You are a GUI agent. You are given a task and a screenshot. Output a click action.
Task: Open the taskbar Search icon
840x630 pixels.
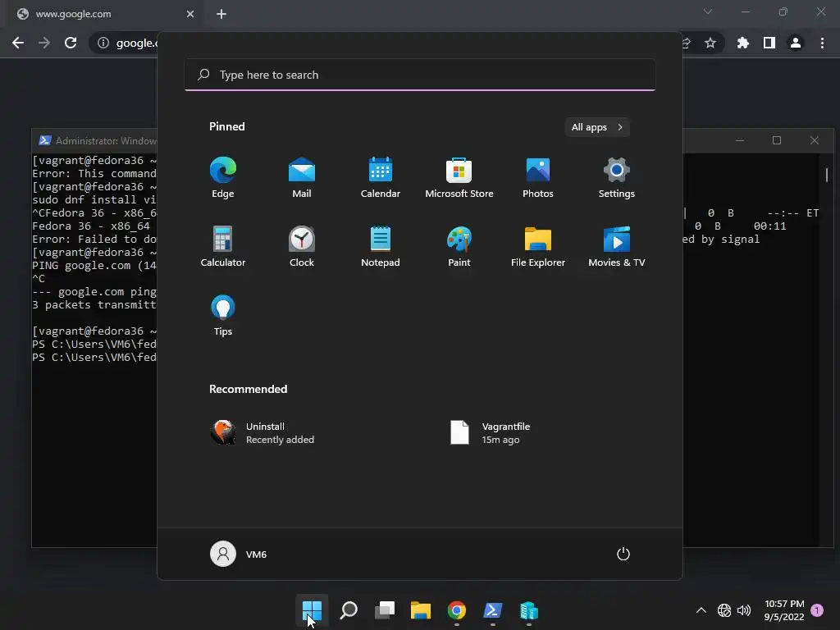pyautogui.click(x=348, y=610)
